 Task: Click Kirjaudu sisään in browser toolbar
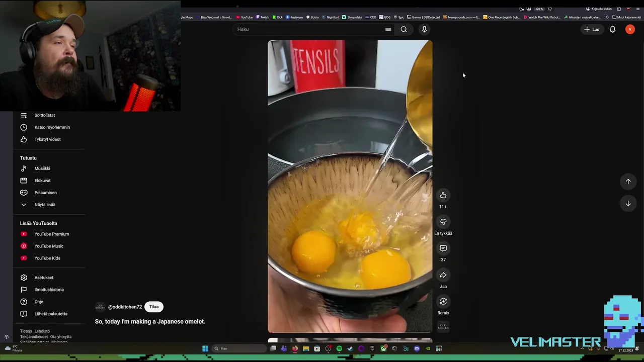[x=599, y=9]
